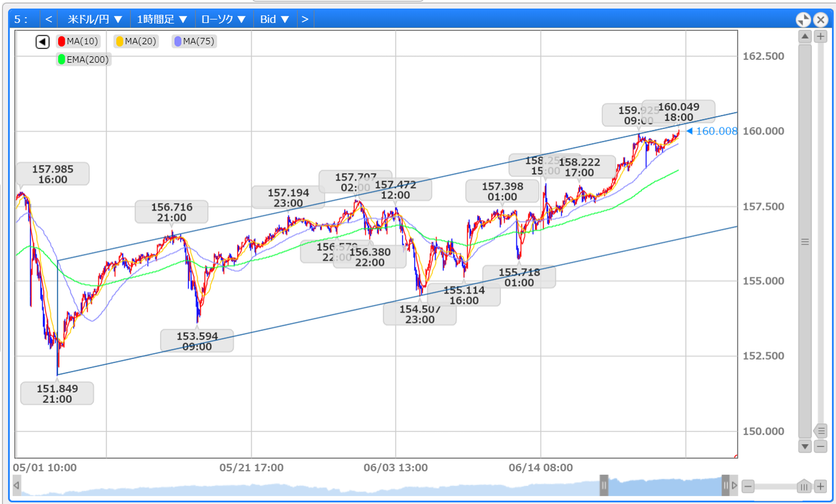
Task: Click the '<' previous chart arrow icon
Action: click(48, 19)
